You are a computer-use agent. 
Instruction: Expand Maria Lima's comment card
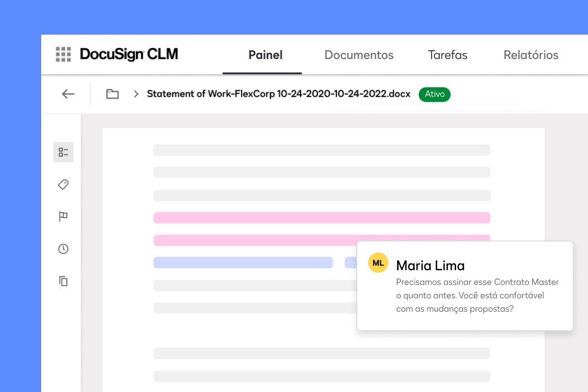pyautogui.click(x=465, y=286)
